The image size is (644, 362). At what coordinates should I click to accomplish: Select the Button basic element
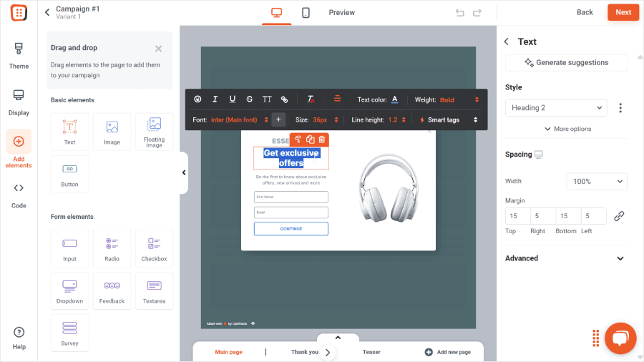(x=70, y=174)
